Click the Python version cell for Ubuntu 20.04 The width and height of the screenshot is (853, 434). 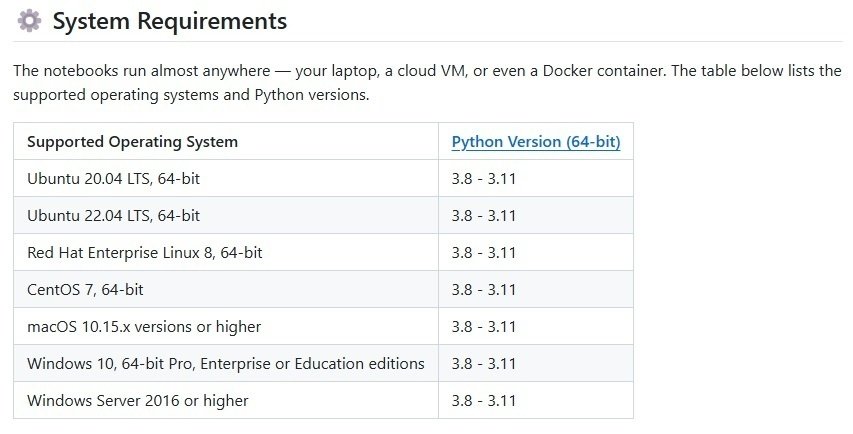pos(483,179)
